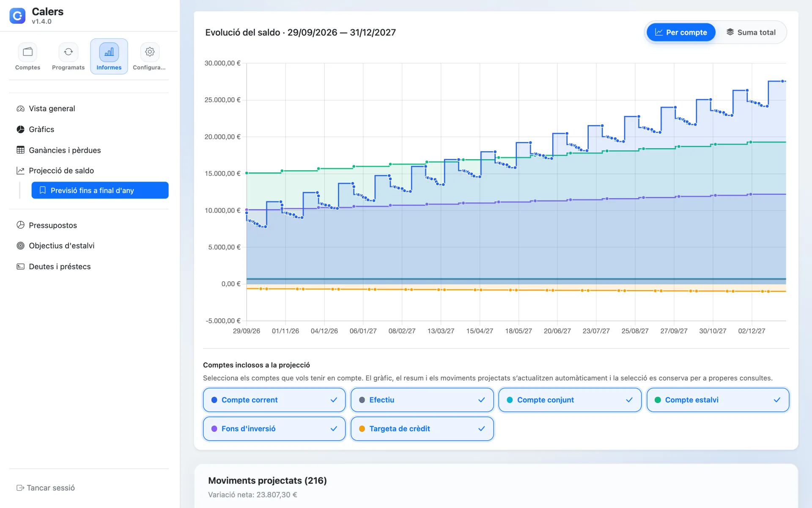Image resolution: width=812 pixels, height=508 pixels.
Task: Click the Moviments projectats (216) heading
Action: pos(267,480)
